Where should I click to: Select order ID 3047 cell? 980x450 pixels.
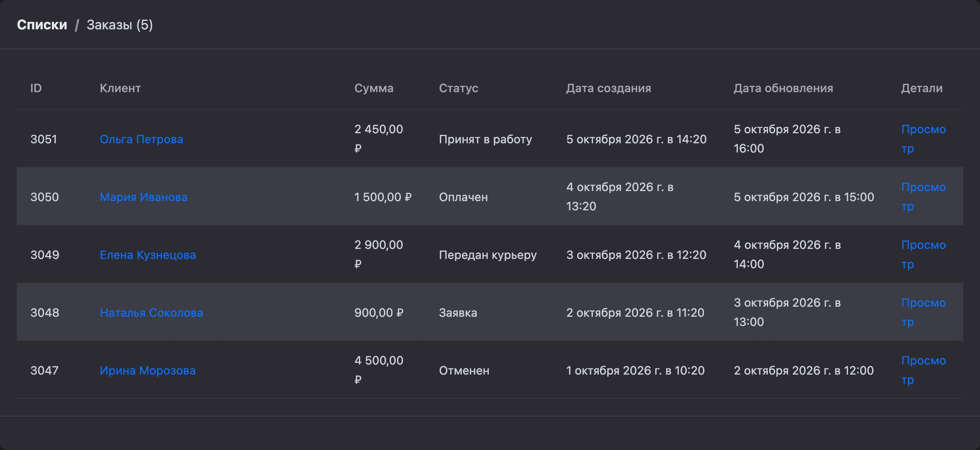pyautogui.click(x=44, y=370)
